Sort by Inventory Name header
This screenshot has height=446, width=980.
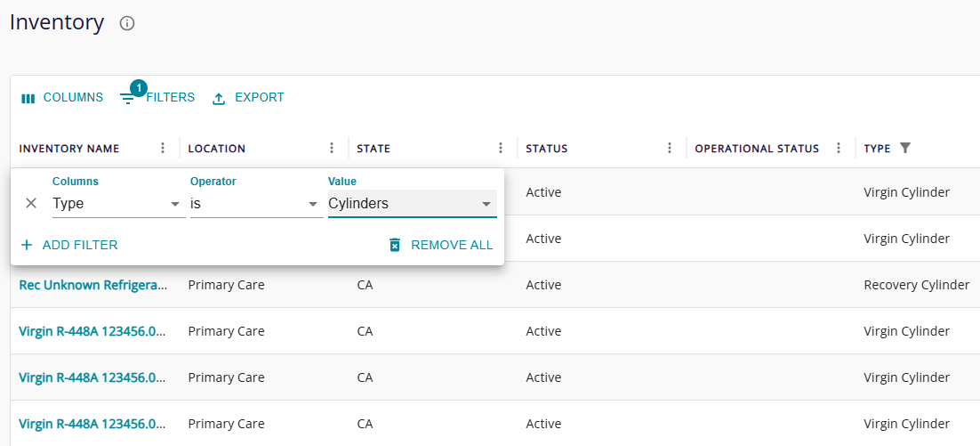tap(69, 149)
